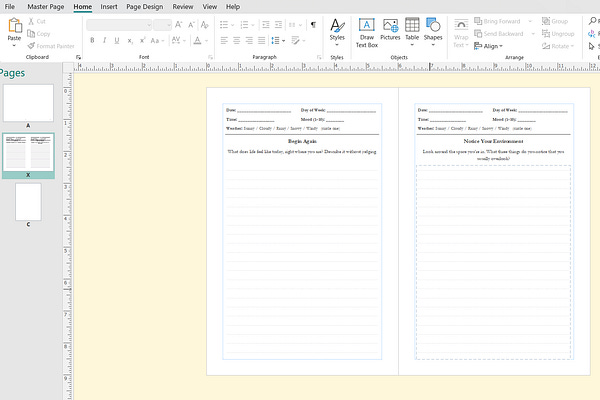Switch to the Page Design tab

tap(144, 6)
